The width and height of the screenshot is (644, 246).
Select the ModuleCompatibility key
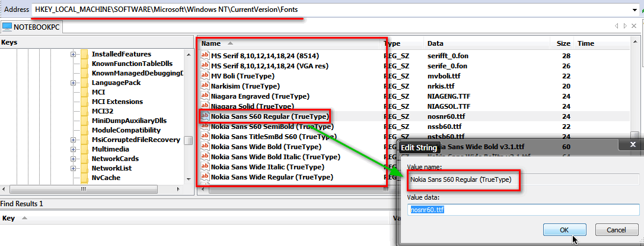click(x=126, y=130)
